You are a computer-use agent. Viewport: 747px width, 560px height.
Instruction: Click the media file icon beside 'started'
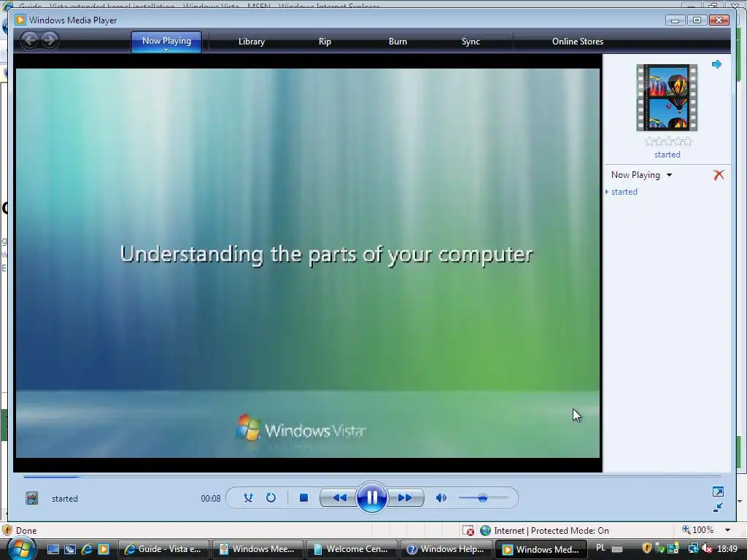[32, 498]
